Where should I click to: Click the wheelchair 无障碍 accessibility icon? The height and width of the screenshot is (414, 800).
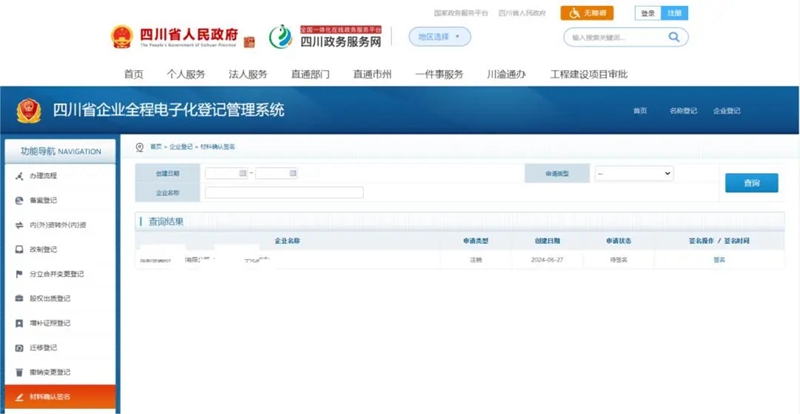pos(574,13)
